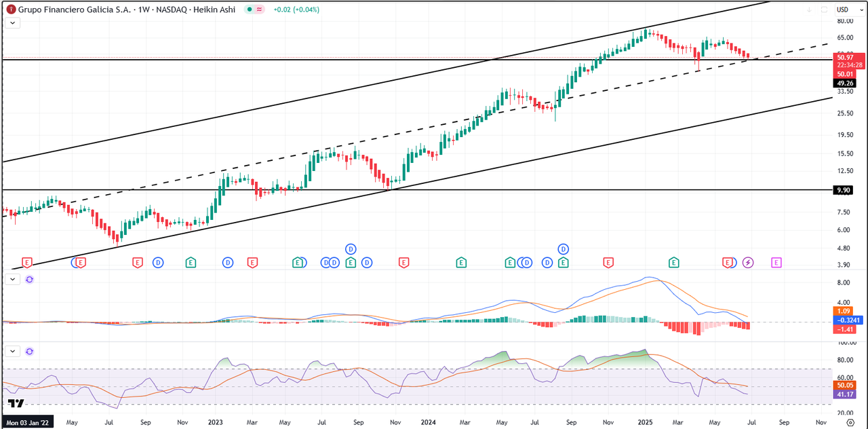Click the -1.41 histogram value label
The image size is (868, 429).
point(844,329)
